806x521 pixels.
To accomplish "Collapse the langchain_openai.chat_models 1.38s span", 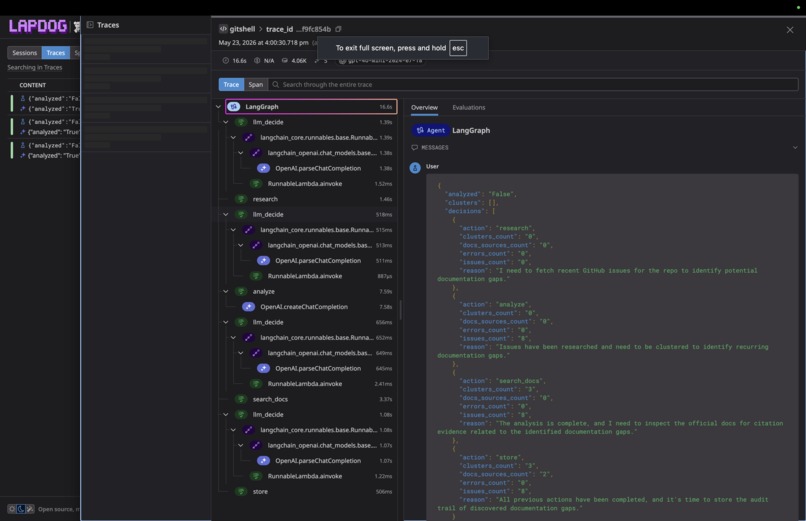I will pyautogui.click(x=241, y=153).
